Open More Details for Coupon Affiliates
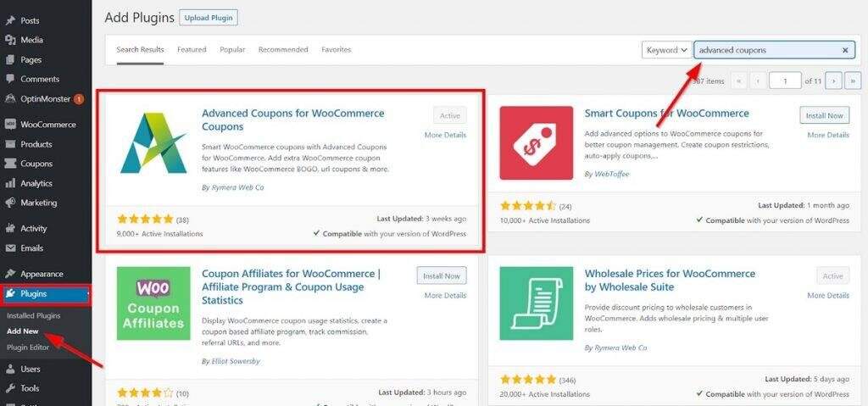 [x=445, y=296]
